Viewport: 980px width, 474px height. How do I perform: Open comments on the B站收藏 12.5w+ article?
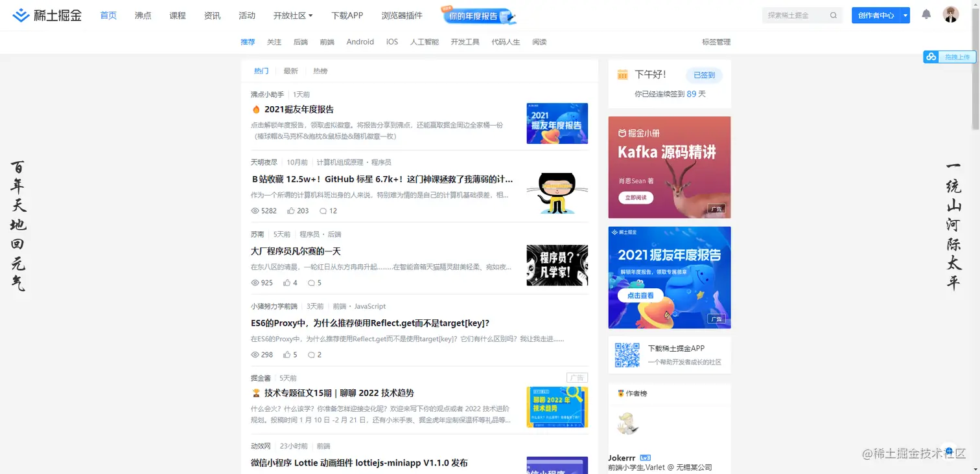[x=323, y=210]
